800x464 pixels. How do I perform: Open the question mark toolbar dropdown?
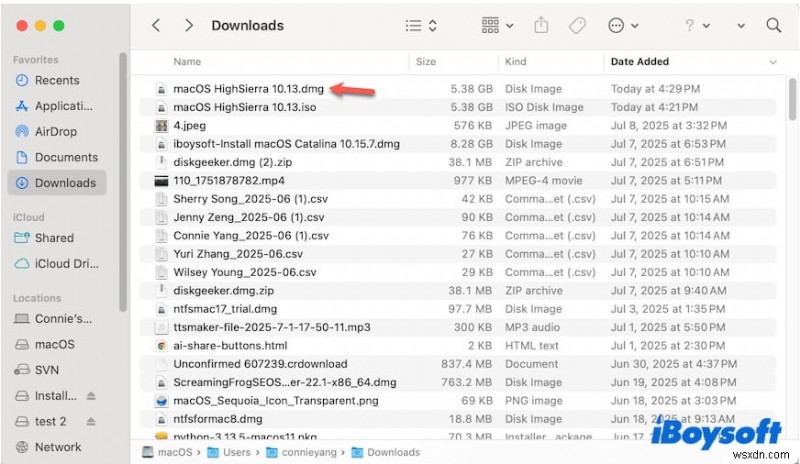pyautogui.click(x=697, y=25)
